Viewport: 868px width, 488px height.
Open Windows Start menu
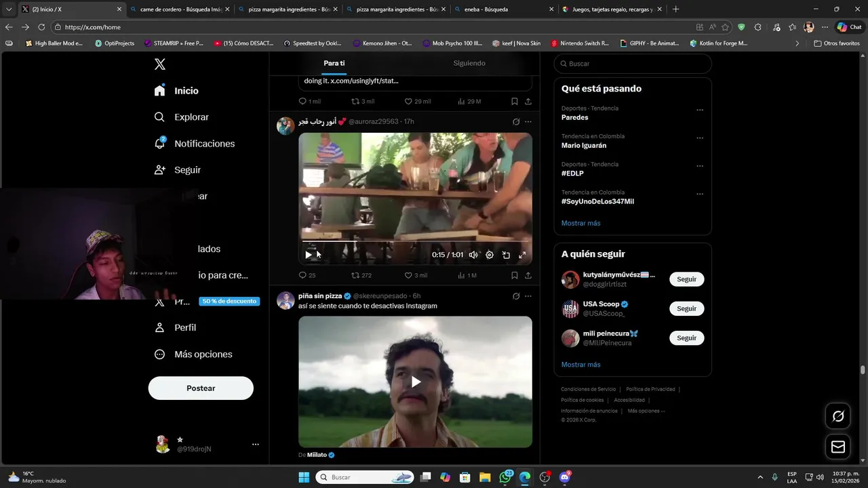pyautogui.click(x=304, y=477)
